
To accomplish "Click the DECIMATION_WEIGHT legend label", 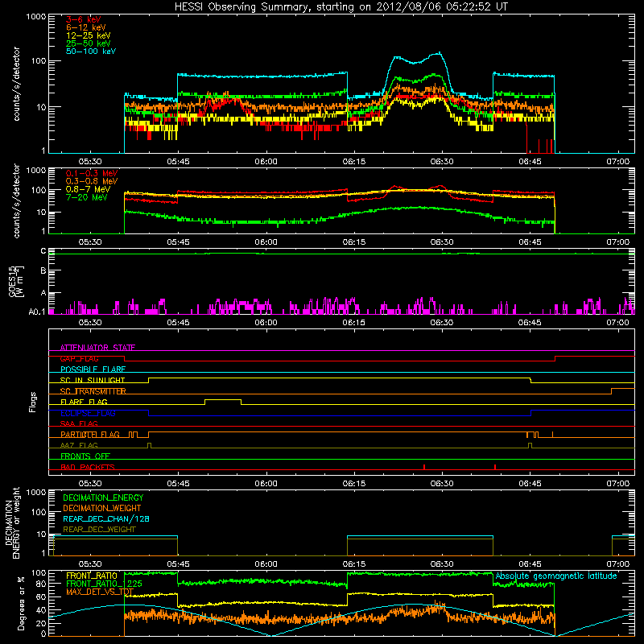I will tap(102, 508).
